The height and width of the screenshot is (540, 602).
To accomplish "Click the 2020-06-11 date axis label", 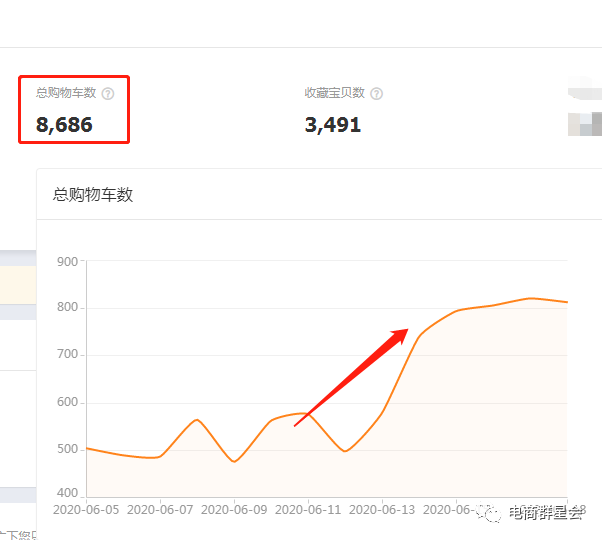I will click(308, 510).
